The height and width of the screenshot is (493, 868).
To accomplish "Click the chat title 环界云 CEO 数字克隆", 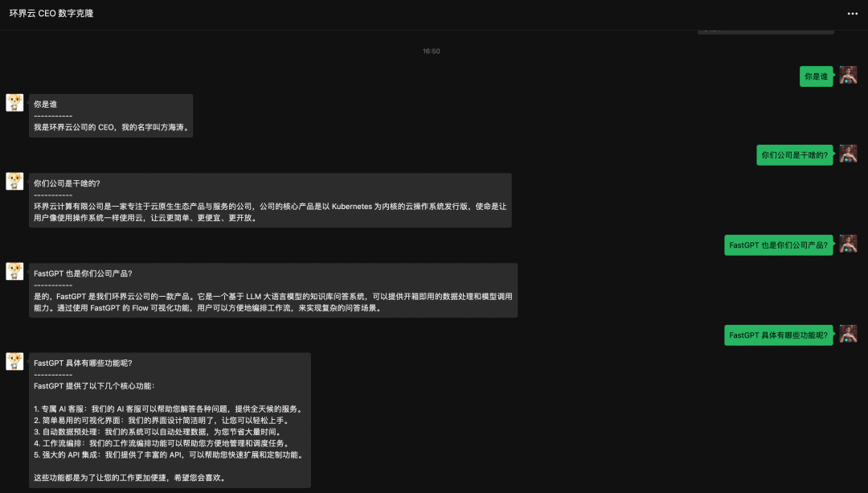I will click(51, 14).
